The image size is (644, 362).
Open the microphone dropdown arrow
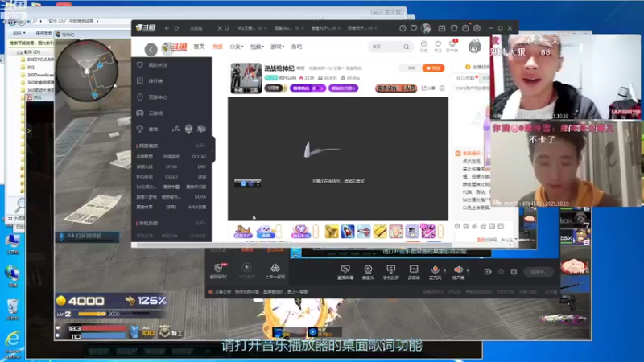click(x=445, y=271)
